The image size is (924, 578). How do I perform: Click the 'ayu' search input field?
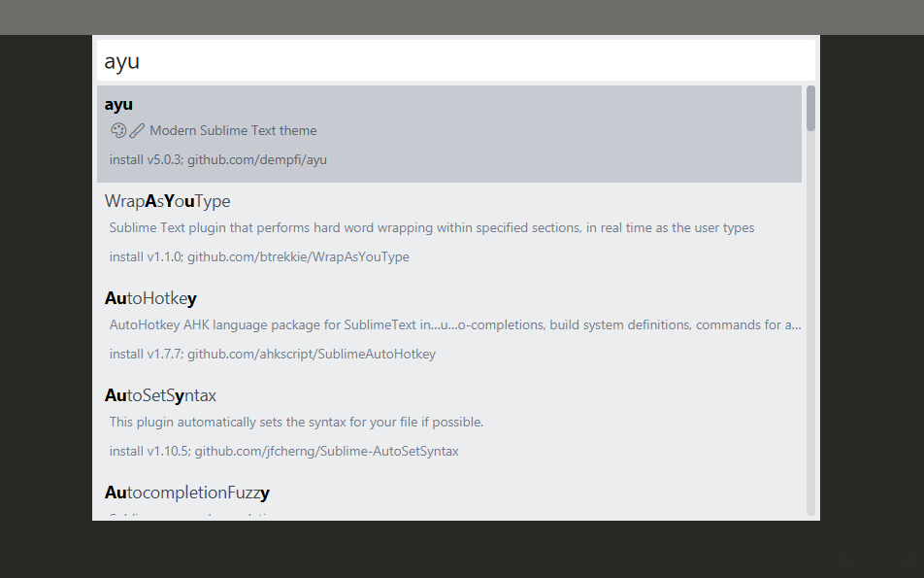pos(456,61)
